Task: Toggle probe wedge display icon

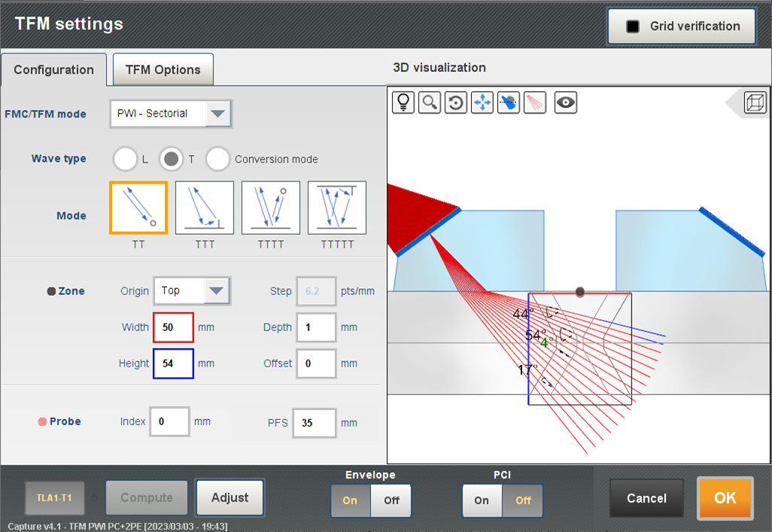Action: [508, 102]
